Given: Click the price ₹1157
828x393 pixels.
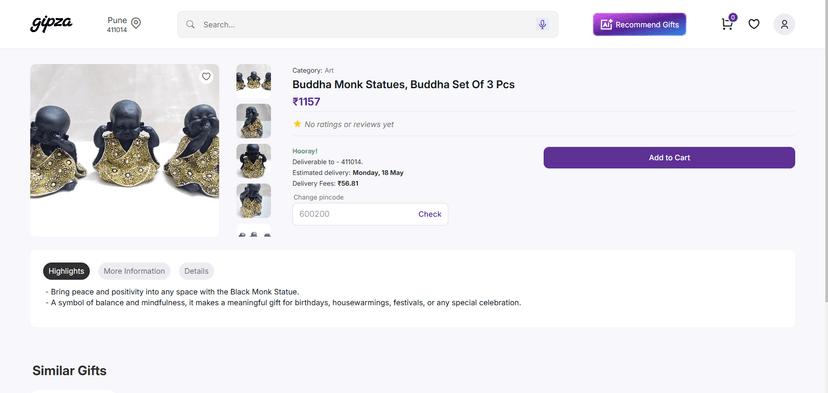Looking at the screenshot, I should coord(306,102).
